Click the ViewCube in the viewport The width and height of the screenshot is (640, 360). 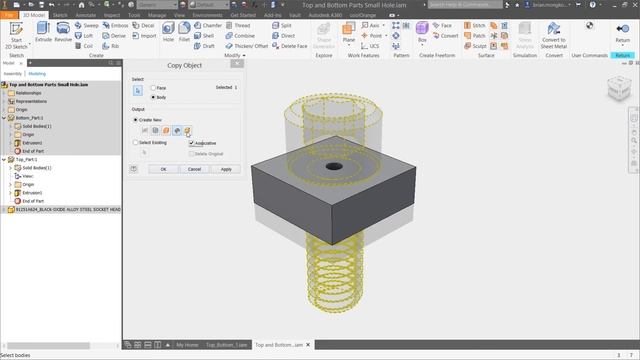[x=619, y=88]
